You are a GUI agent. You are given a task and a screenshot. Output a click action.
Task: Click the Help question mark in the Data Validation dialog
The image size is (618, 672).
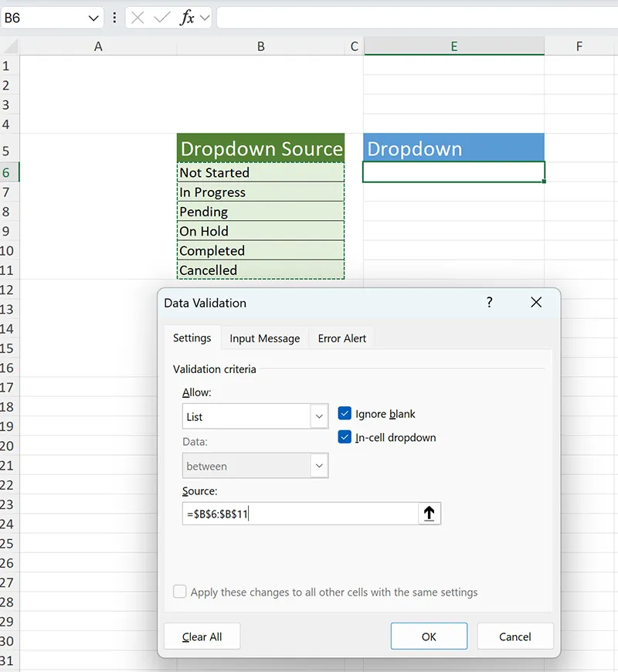(489, 303)
